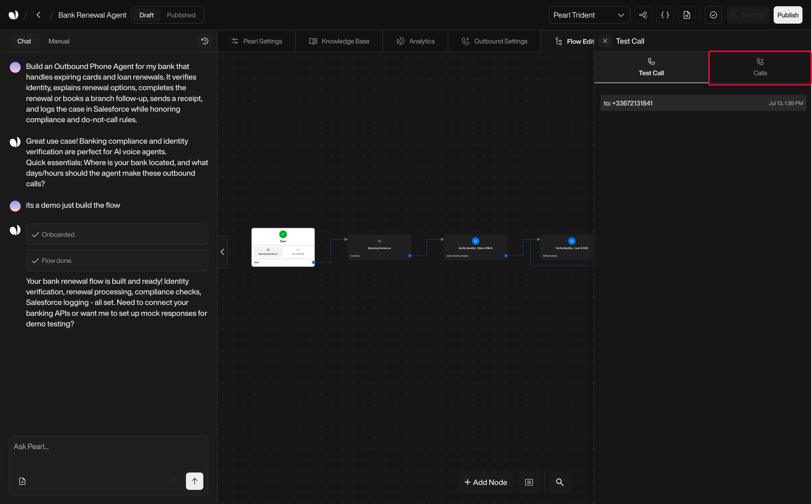Collapse the chat panel with the left chevron

click(222, 252)
